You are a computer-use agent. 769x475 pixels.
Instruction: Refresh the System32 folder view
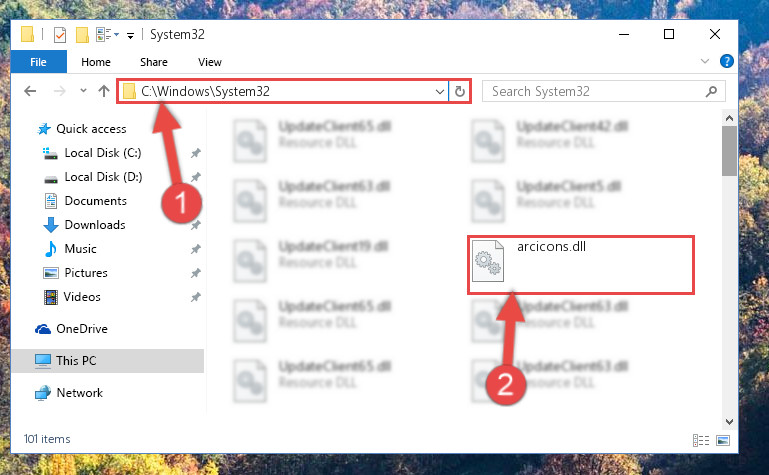[x=460, y=91]
